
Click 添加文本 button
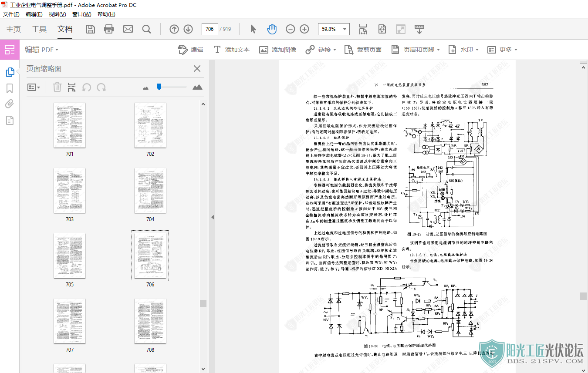tap(231, 50)
